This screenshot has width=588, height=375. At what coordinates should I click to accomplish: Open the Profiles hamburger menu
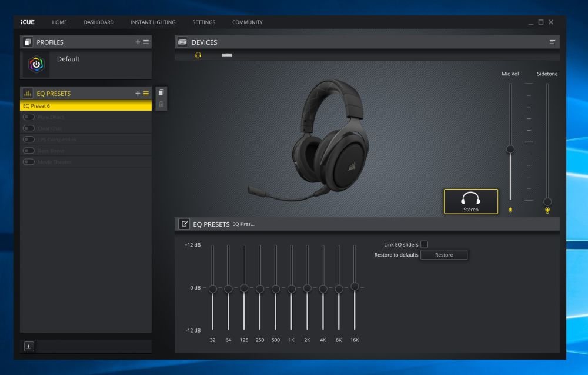point(146,42)
